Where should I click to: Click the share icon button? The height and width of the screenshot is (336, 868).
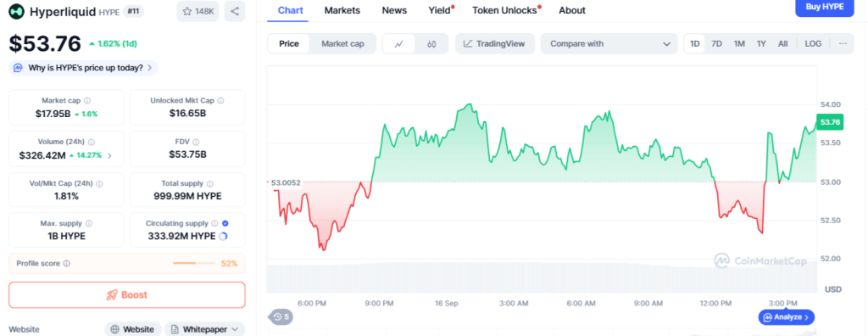[x=235, y=11]
